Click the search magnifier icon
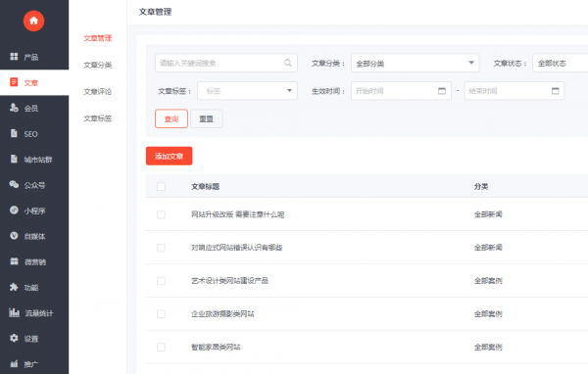588x374 pixels. coord(287,63)
